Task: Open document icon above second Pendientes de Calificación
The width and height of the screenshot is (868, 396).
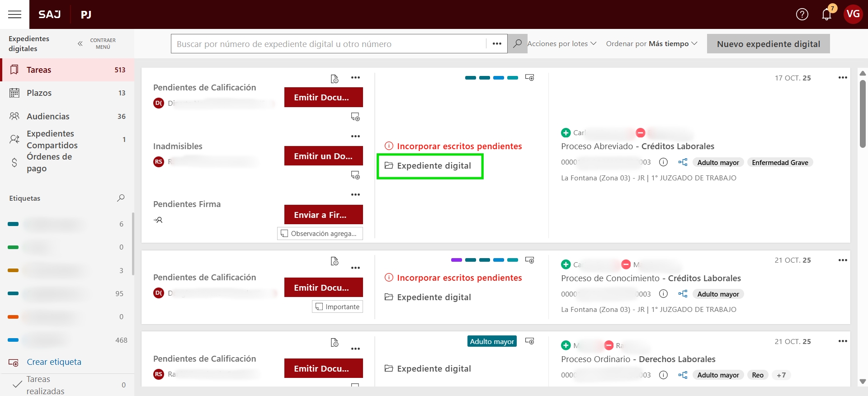Action: 335,261
